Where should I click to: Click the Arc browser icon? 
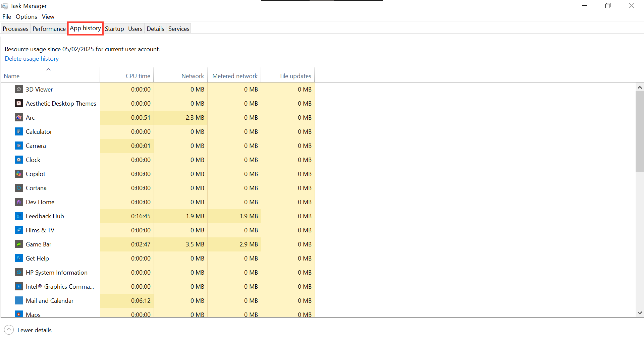(18, 117)
